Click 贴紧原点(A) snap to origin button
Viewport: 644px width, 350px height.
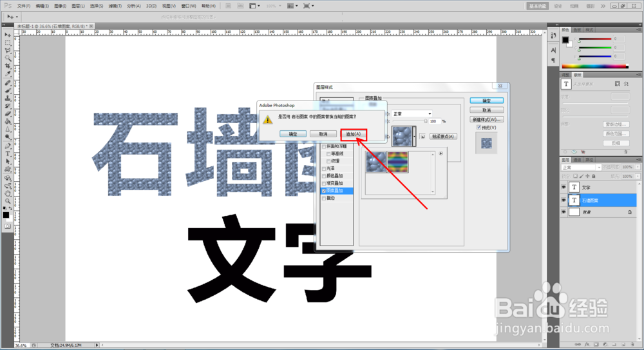tap(443, 137)
